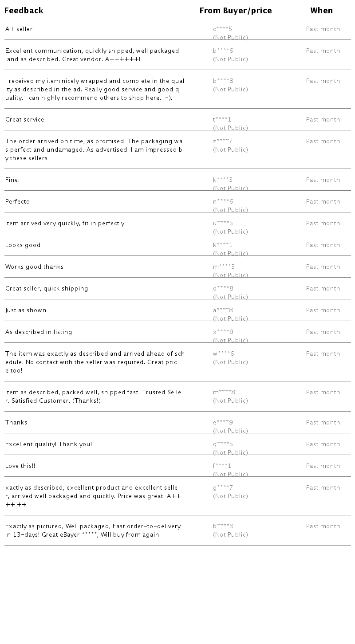Click the "A+ seller" feedback comment
355x644 pixels.
pyautogui.click(x=19, y=29)
